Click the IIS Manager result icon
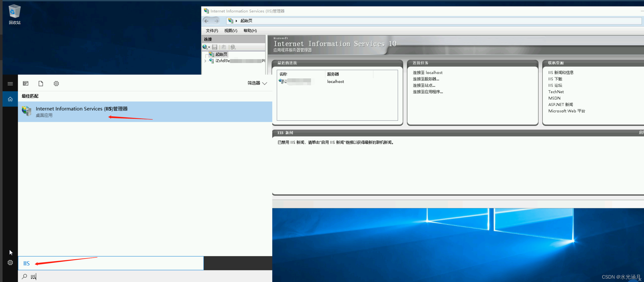The width and height of the screenshot is (644, 282). [27, 111]
